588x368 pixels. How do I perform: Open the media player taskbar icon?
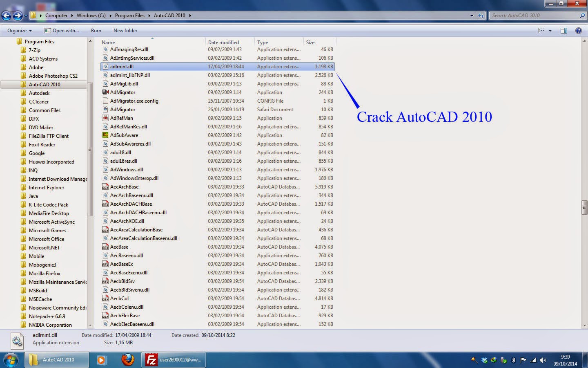102,360
